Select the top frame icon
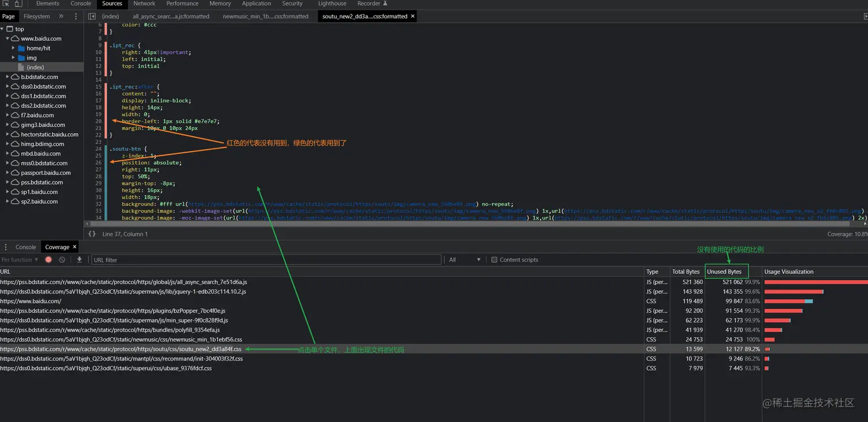868x422 pixels. click(x=9, y=29)
